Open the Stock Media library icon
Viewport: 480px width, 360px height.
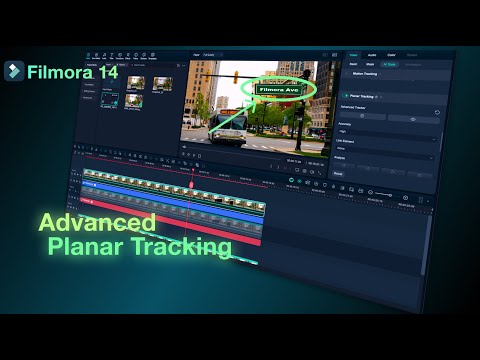96,56
